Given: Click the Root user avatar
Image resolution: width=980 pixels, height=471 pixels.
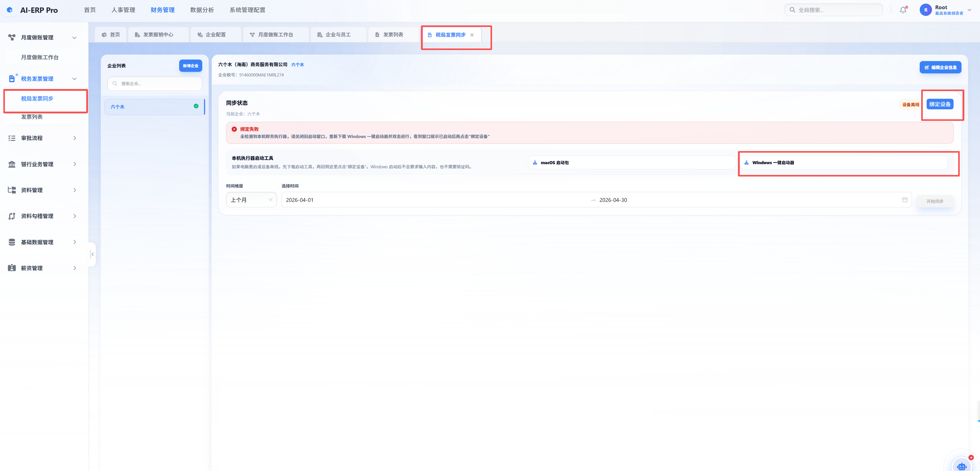Looking at the screenshot, I should pyautogui.click(x=926, y=10).
